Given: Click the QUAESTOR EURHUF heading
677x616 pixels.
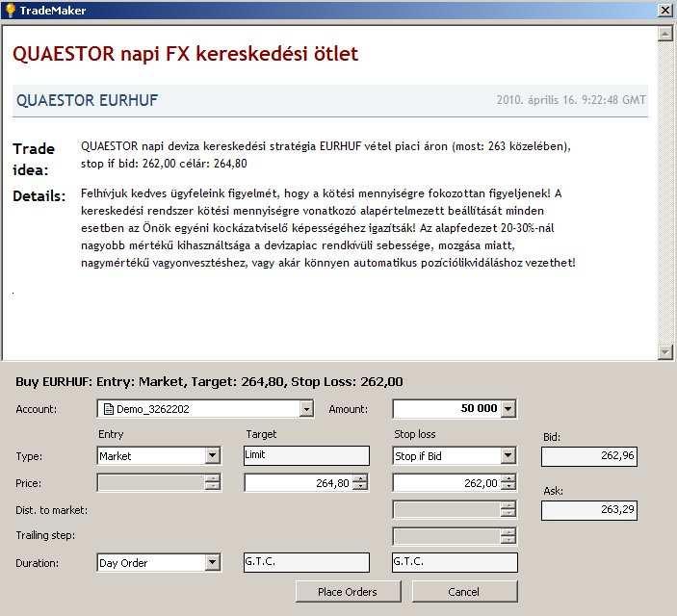Looking at the screenshot, I should point(88,100).
